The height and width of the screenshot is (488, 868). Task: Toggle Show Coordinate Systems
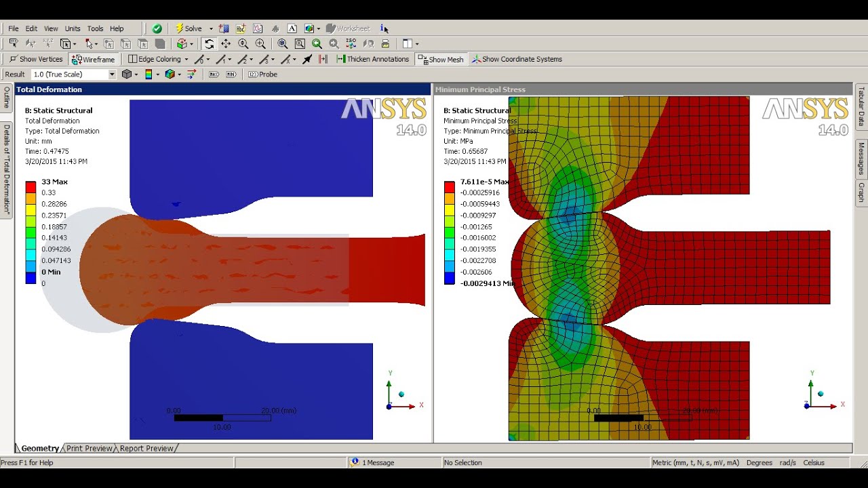[x=517, y=59]
